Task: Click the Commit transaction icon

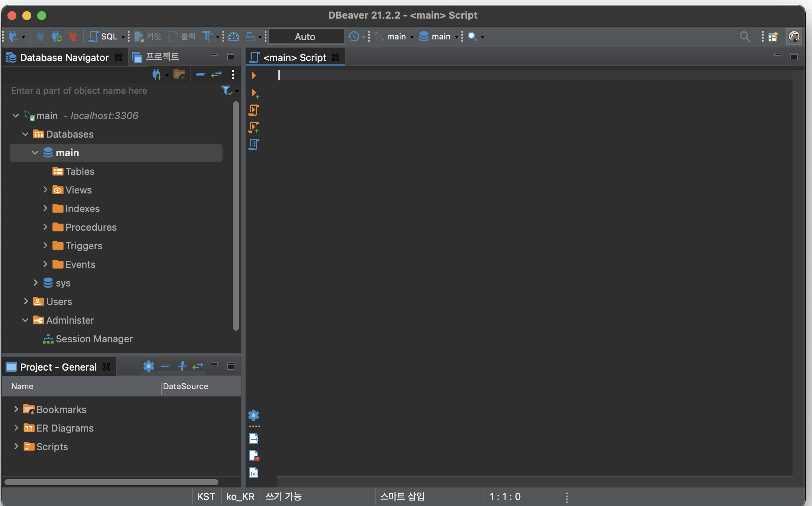Action: coord(147,36)
